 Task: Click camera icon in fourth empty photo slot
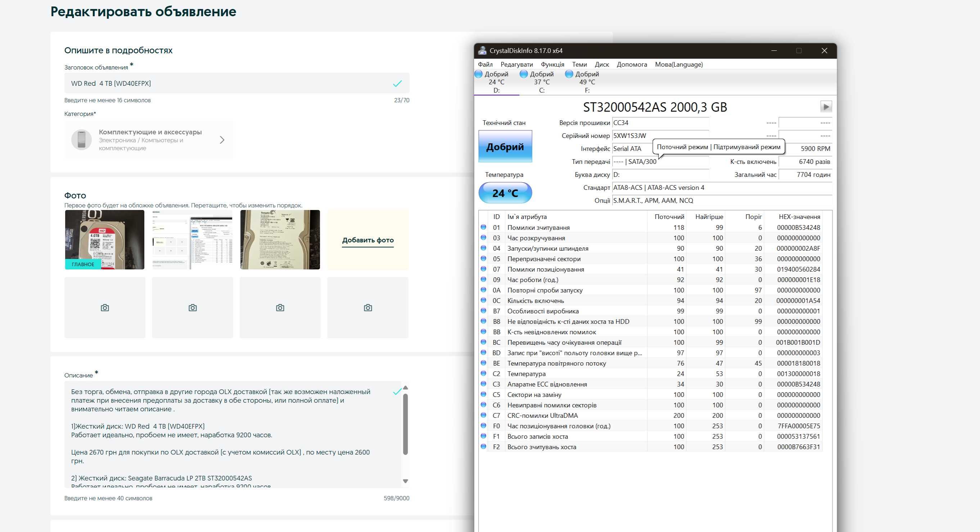pyautogui.click(x=367, y=308)
